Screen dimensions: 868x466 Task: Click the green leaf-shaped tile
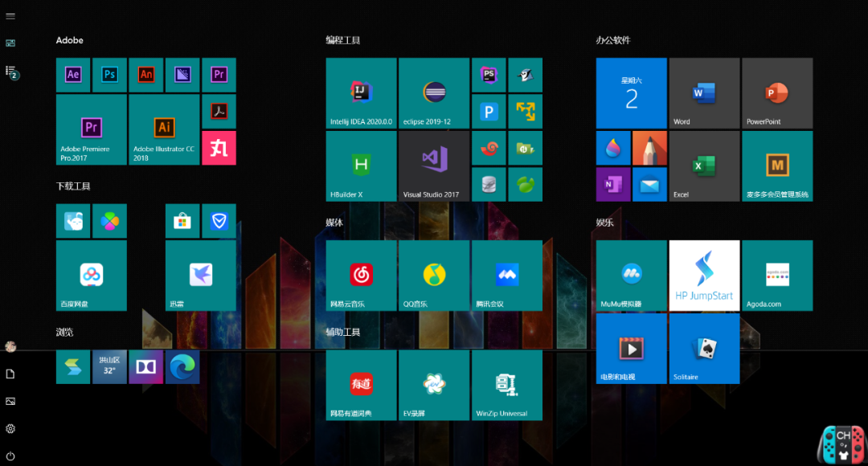pyautogui.click(x=526, y=184)
